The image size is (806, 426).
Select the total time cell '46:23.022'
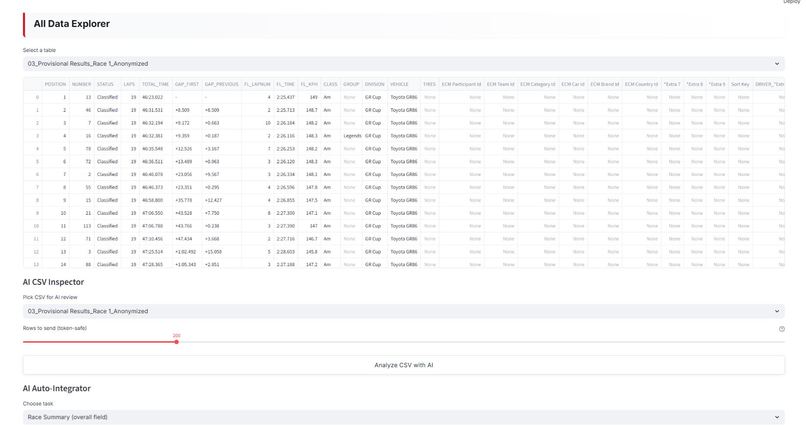pyautogui.click(x=156, y=97)
